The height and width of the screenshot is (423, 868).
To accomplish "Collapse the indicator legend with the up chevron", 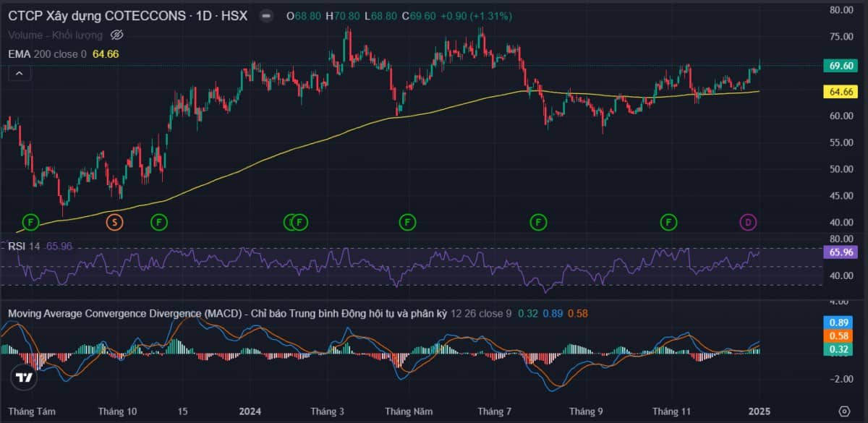I will pos(19,73).
